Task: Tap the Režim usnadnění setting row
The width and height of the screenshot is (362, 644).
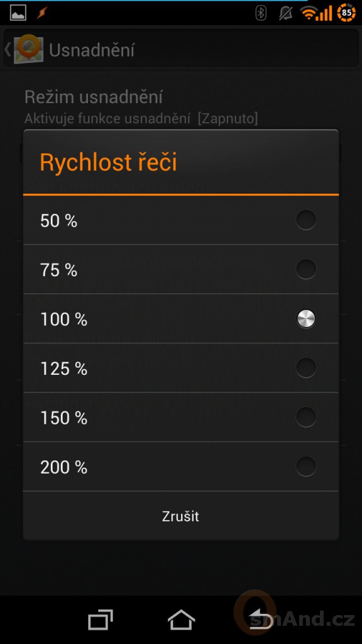Action: [181, 107]
